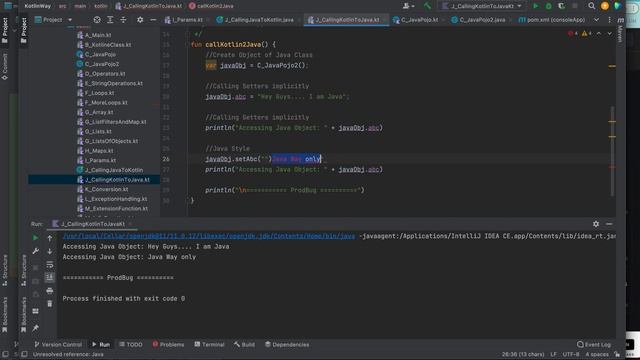Open Maven tool window
The width and height of the screenshot is (640, 360).
(620, 29)
